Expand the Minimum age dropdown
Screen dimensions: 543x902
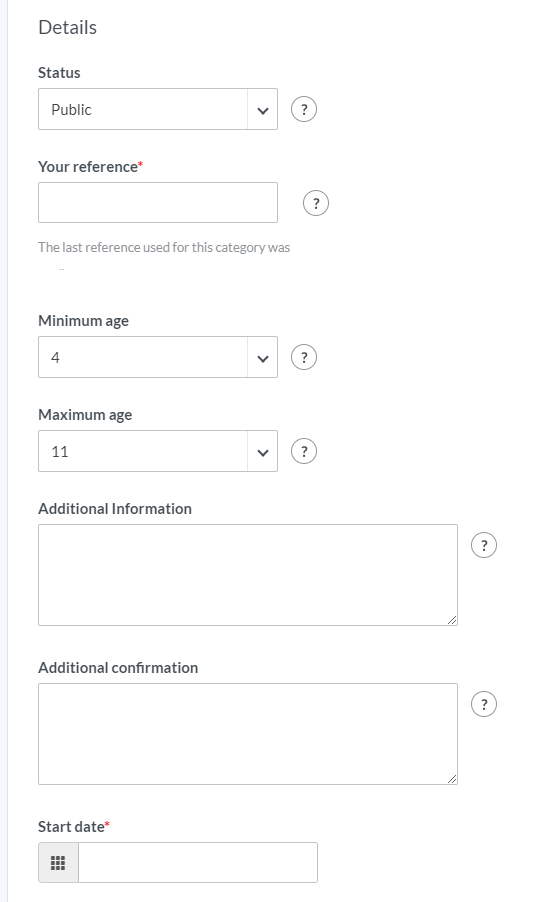(158, 357)
